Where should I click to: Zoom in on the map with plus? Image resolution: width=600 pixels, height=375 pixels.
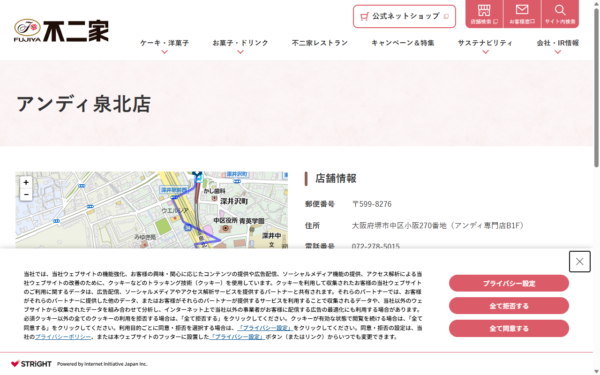[26, 183]
